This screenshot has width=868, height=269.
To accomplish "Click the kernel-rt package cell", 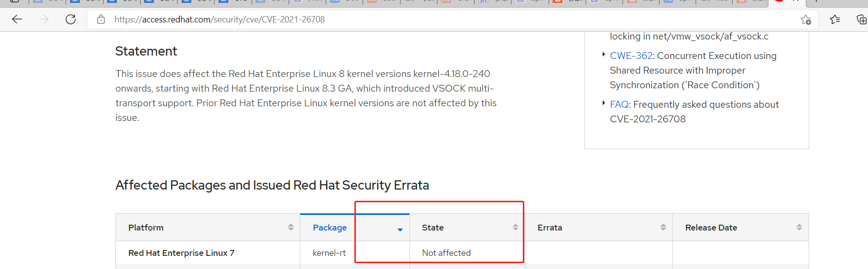I will coord(329,253).
